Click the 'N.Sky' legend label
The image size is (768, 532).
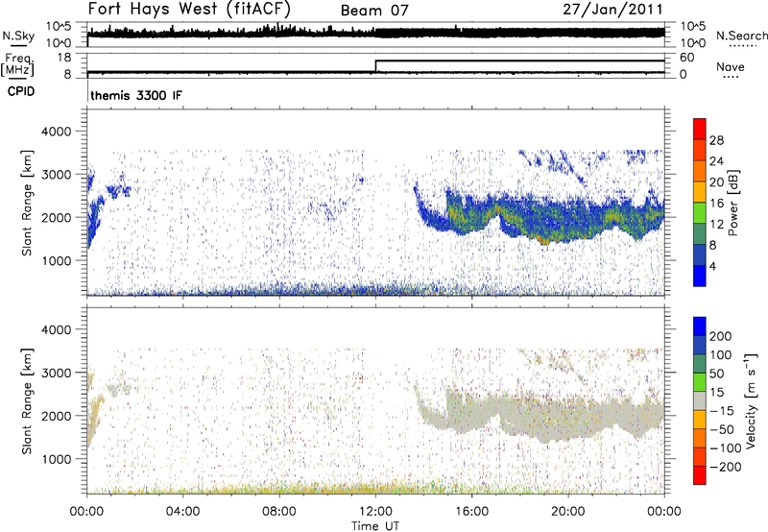tap(18, 36)
